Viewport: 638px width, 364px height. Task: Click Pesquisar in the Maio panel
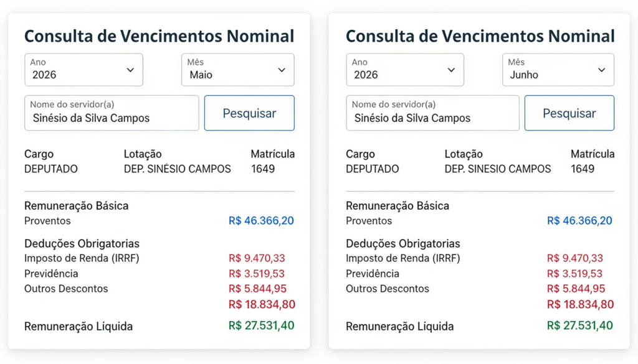pyautogui.click(x=249, y=113)
